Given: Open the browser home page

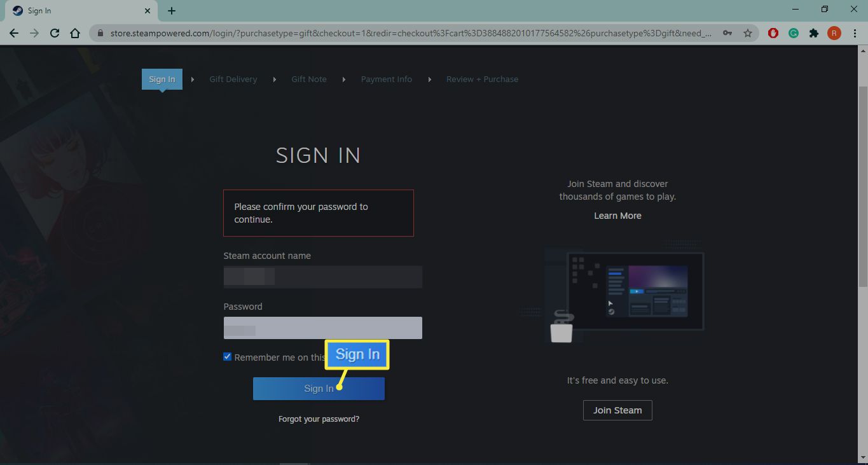Looking at the screenshot, I should [75, 33].
